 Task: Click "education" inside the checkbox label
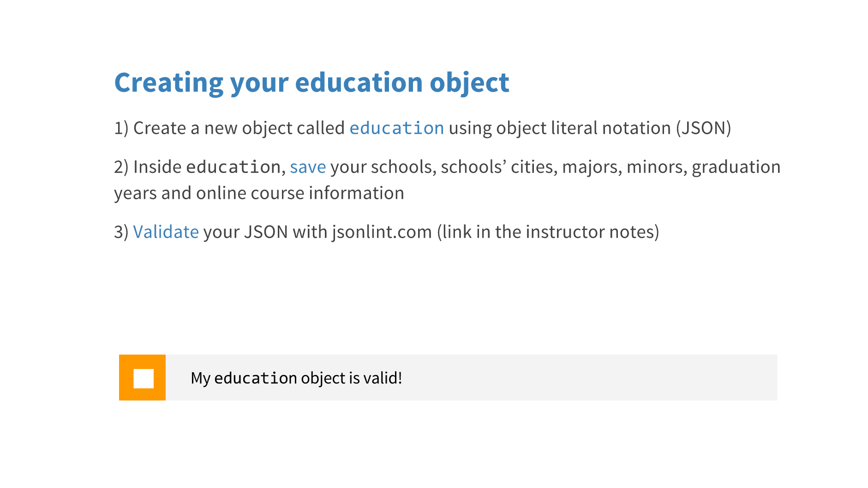pyautogui.click(x=255, y=378)
